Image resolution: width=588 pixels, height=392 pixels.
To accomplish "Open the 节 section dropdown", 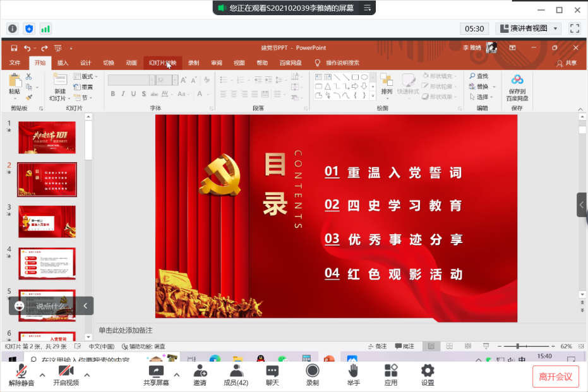I will click(x=83, y=98).
